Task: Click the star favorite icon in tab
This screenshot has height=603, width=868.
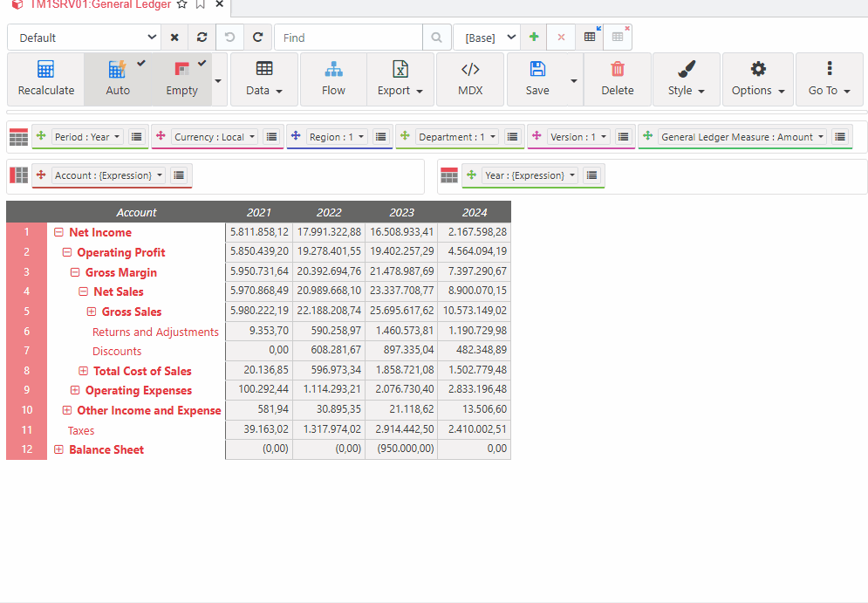Action: [x=181, y=4]
